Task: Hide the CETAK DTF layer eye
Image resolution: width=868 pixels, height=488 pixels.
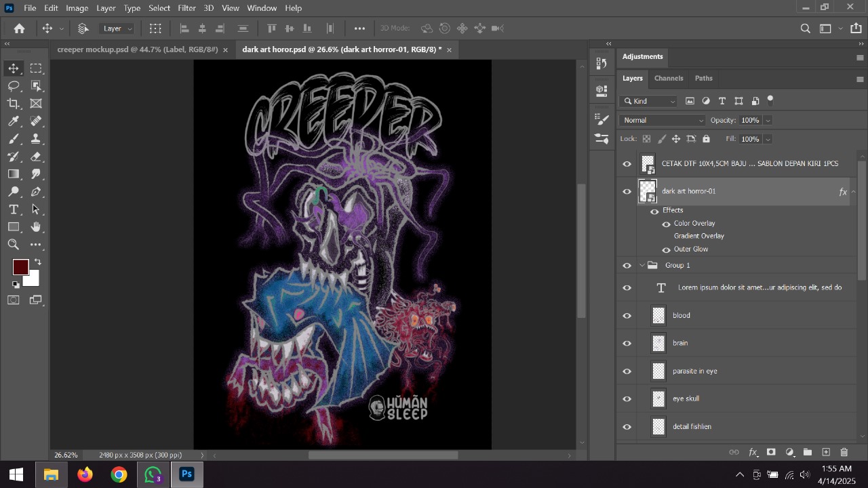Action: [627, 164]
